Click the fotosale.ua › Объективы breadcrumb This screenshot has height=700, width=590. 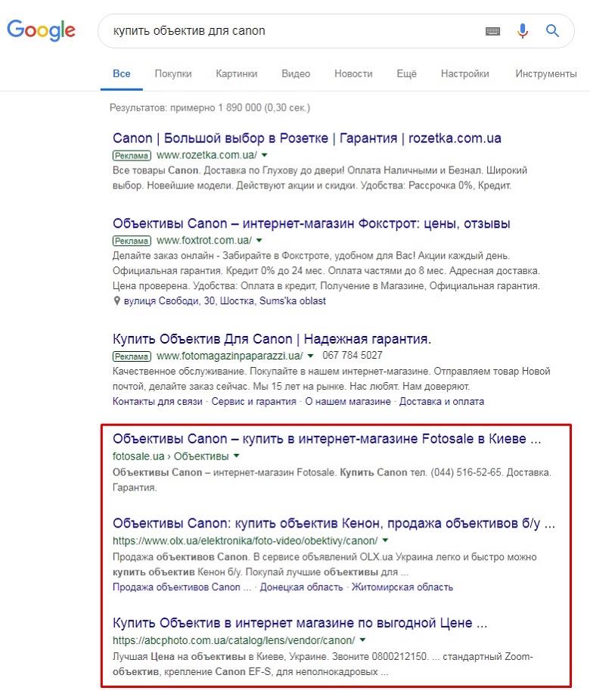point(170,456)
